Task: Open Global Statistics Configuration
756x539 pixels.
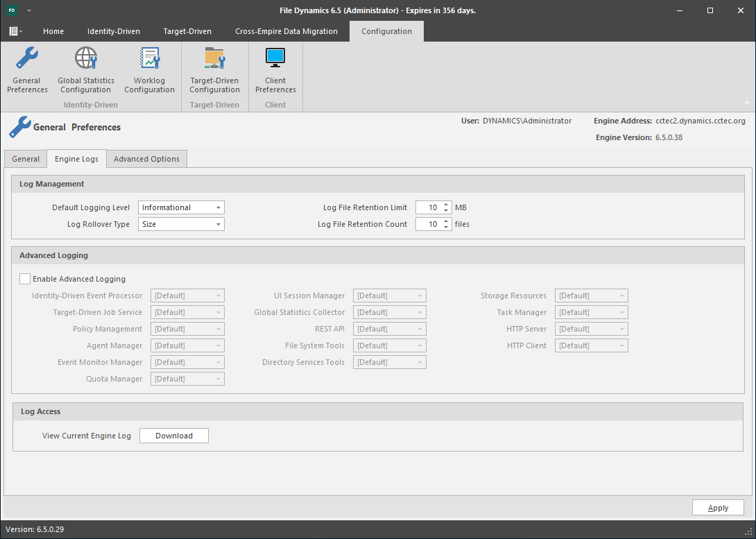Action: 86,70
